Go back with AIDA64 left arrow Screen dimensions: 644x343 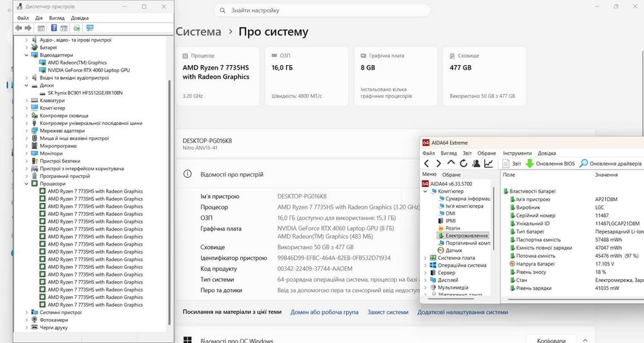[426, 163]
